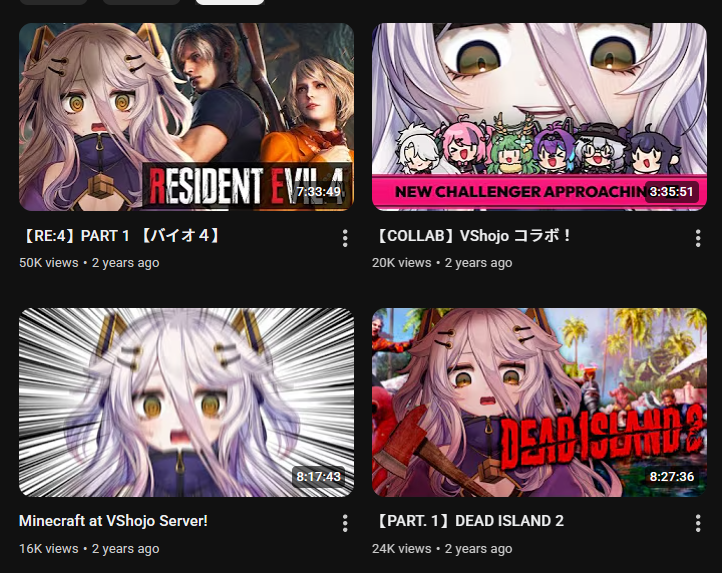Image resolution: width=722 pixels, height=573 pixels.
Task: Select the leftmost gray filter chip at top
Action: click(53, 2)
